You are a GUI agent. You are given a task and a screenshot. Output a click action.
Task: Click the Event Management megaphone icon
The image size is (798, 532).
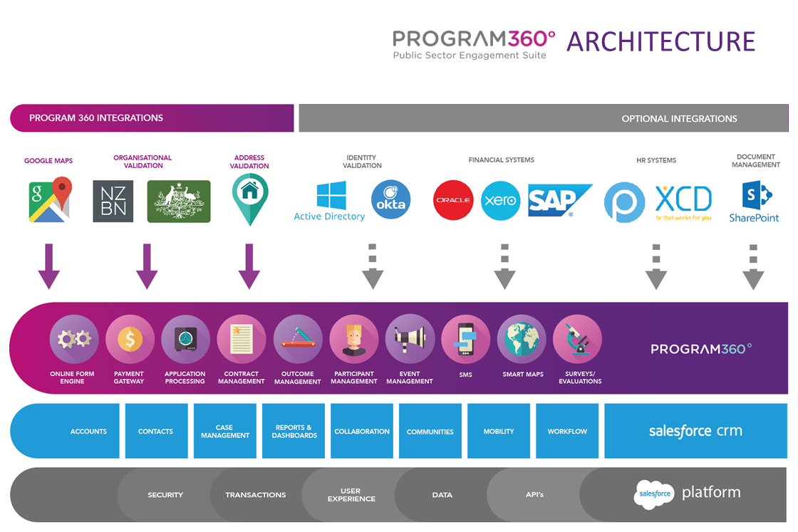pyautogui.click(x=410, y=339)
